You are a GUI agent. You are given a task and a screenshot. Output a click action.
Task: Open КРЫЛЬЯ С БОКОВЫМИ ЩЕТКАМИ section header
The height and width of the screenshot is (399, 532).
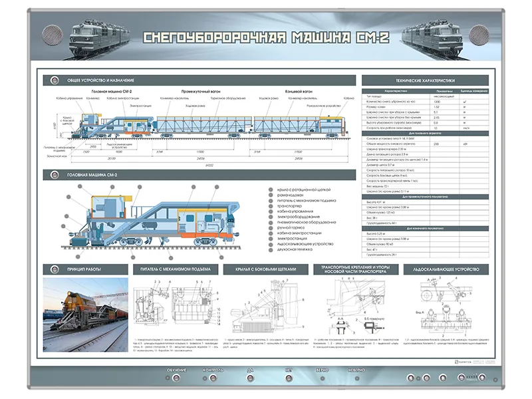(265, 269)
